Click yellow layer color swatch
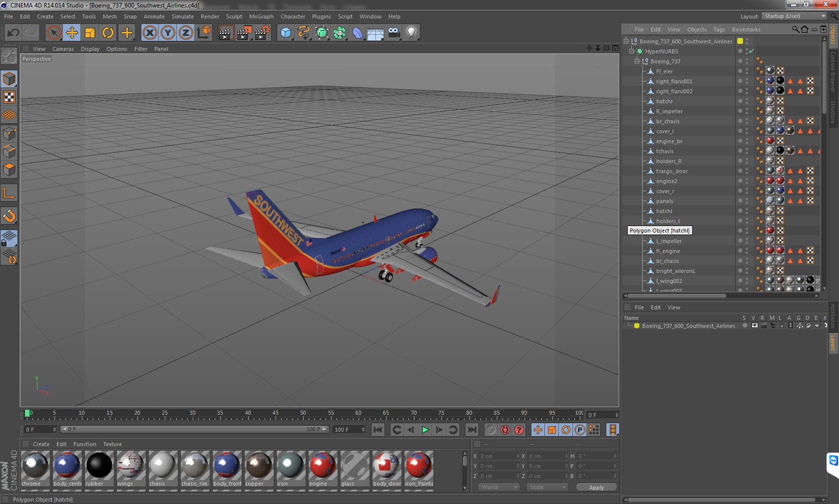This screenshot has width=839, height=504. point(637,326)
